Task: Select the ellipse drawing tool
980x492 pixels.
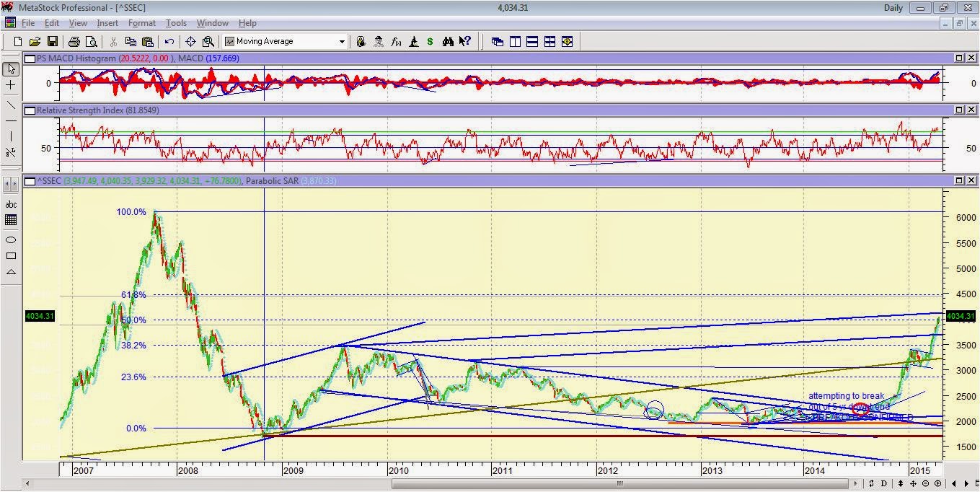Action: 11,240
